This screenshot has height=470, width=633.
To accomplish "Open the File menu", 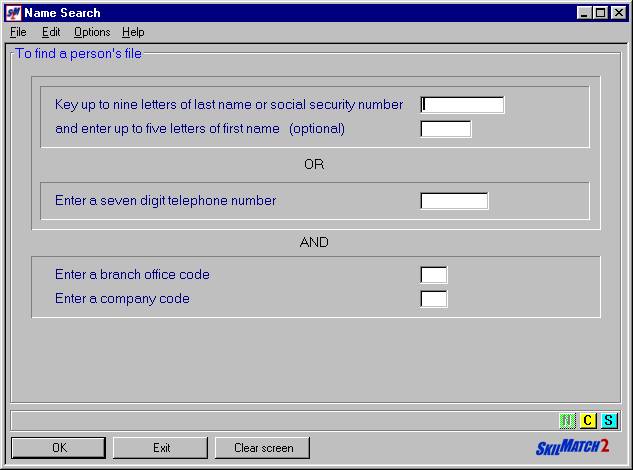I will pyautogui.click(x=18, y=32).
